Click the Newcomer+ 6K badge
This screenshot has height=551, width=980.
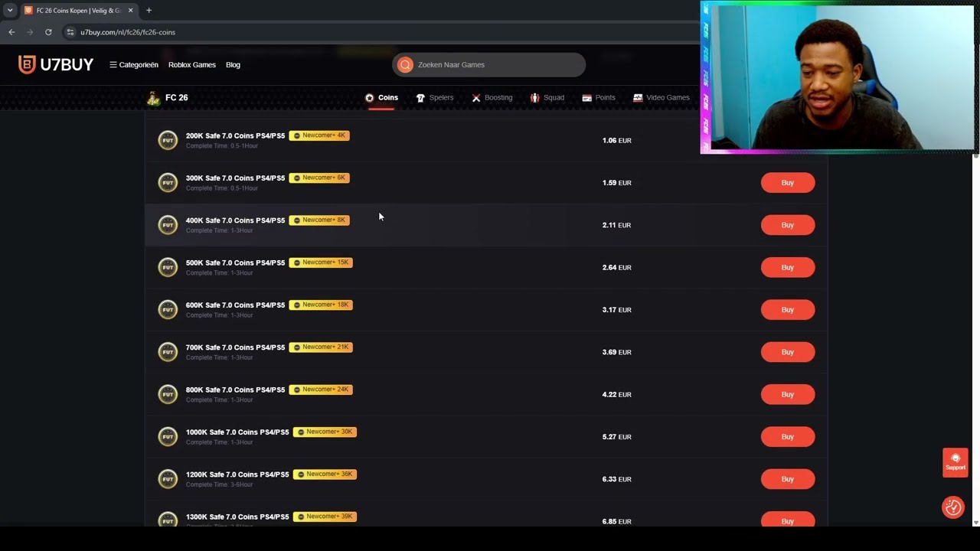[x=319, y=178]
